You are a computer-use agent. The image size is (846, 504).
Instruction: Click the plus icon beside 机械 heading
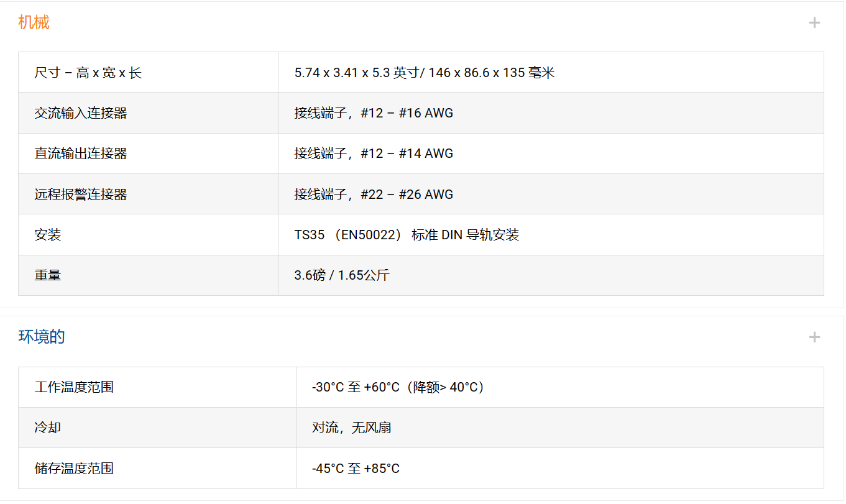click(x=814, y=23)
